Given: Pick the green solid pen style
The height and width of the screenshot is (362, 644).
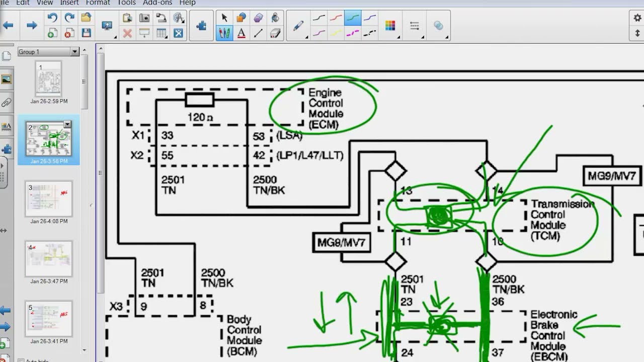Looking at the screenshot, I should tap(353, 18).
